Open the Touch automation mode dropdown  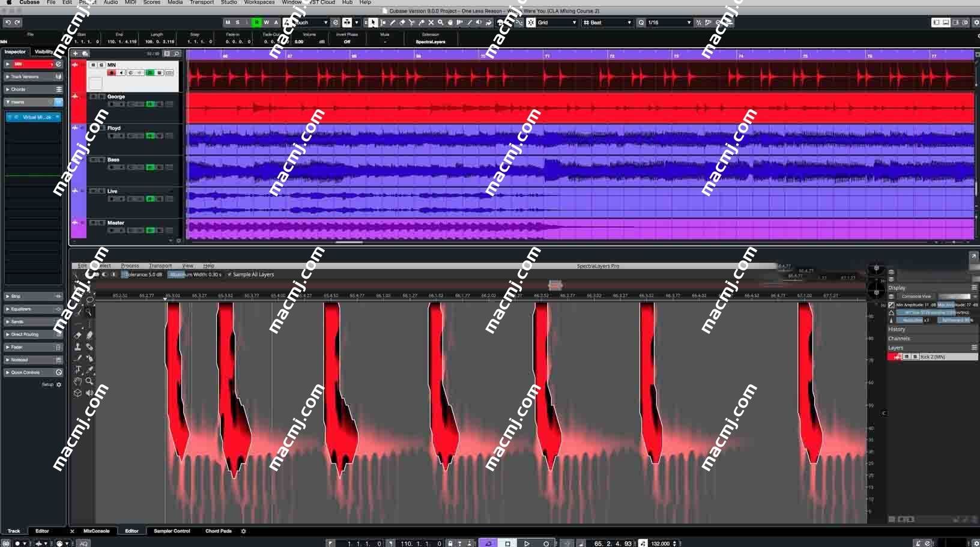[310, 22]
